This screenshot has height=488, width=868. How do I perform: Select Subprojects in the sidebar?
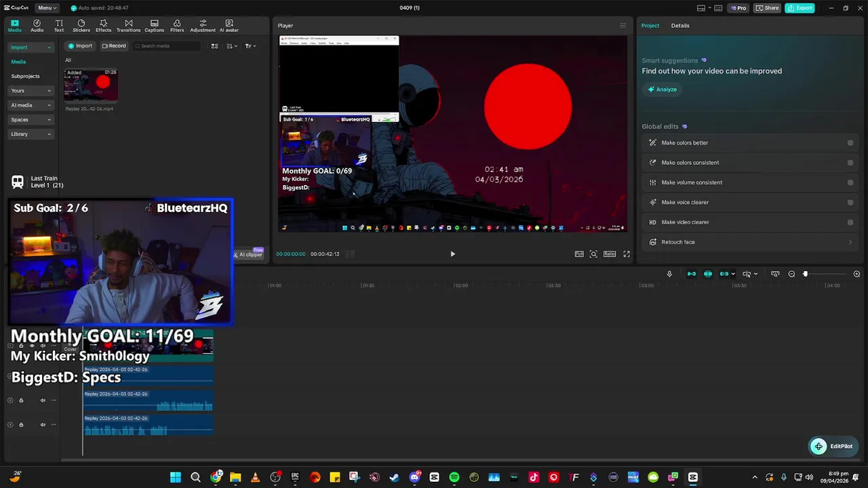[25, 76]
